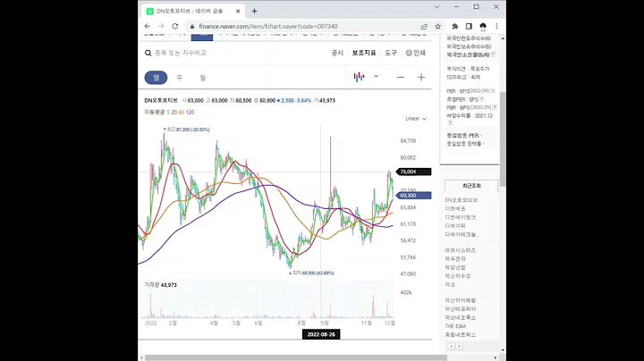
Task: Open THE E&M in recent list
Action: click(455, 326)
